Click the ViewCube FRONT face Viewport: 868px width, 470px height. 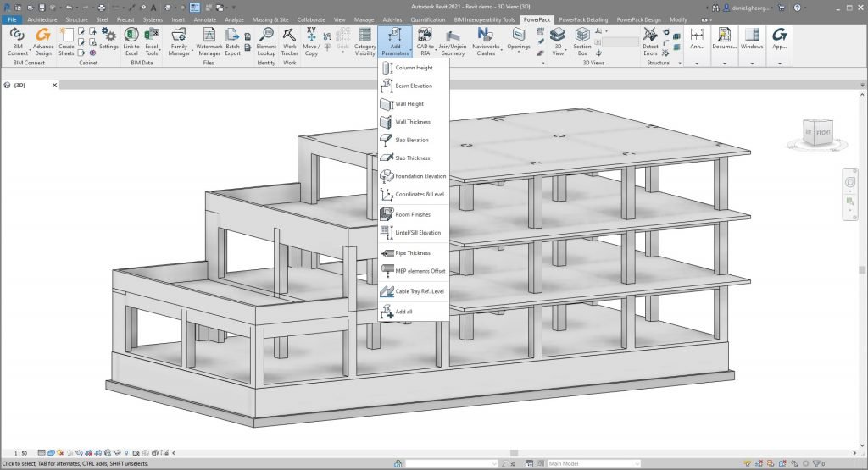(x=822, y=133)
